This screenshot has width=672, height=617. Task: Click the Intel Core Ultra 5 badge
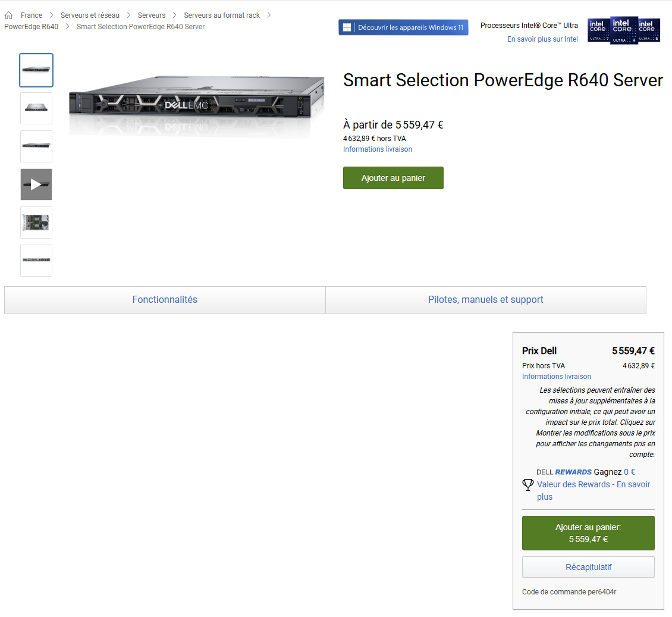point(648,30)
